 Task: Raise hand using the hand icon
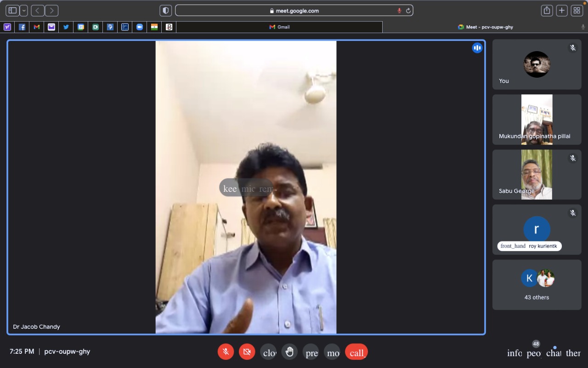tap(289, 352)
